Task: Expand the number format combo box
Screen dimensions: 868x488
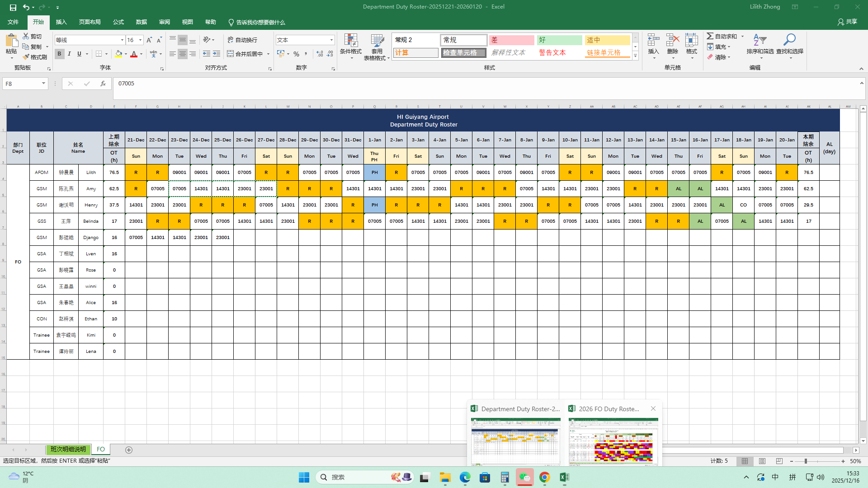Action: click(x=331, y=40)
